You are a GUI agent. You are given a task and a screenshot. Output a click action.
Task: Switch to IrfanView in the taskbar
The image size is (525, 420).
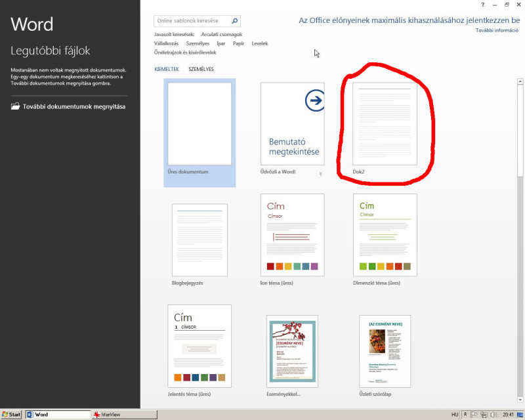[124, 415]
